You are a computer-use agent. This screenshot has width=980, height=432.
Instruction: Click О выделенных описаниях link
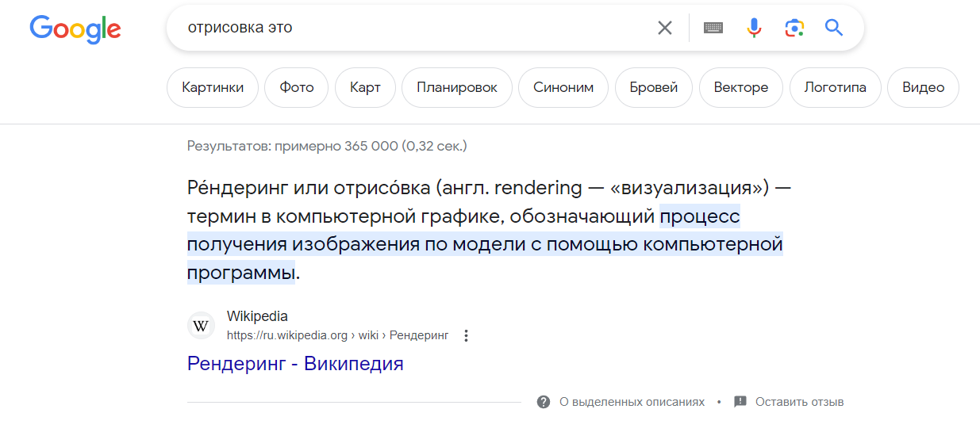[x=632, y=402]
